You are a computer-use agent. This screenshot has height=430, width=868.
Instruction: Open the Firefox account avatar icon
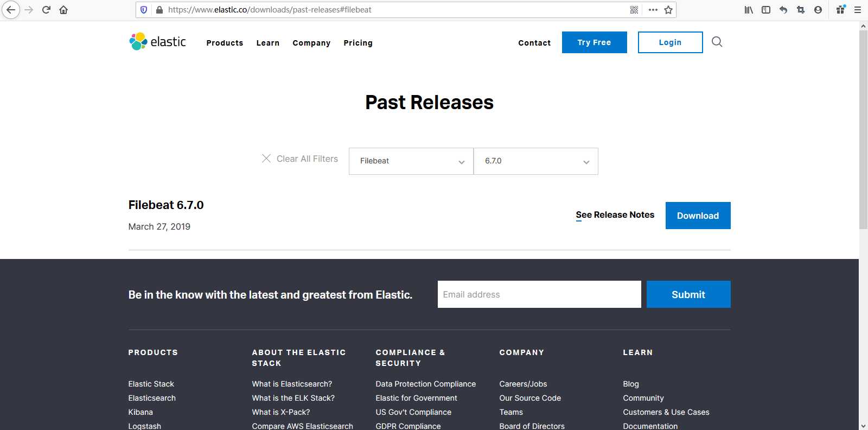(x=818, y=10)
